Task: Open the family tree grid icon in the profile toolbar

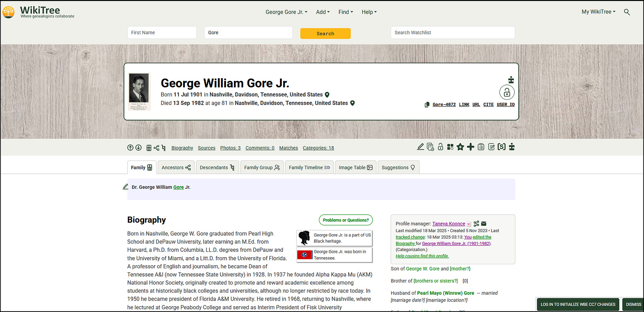Action: pyautogui.click(x=149, y=148)
